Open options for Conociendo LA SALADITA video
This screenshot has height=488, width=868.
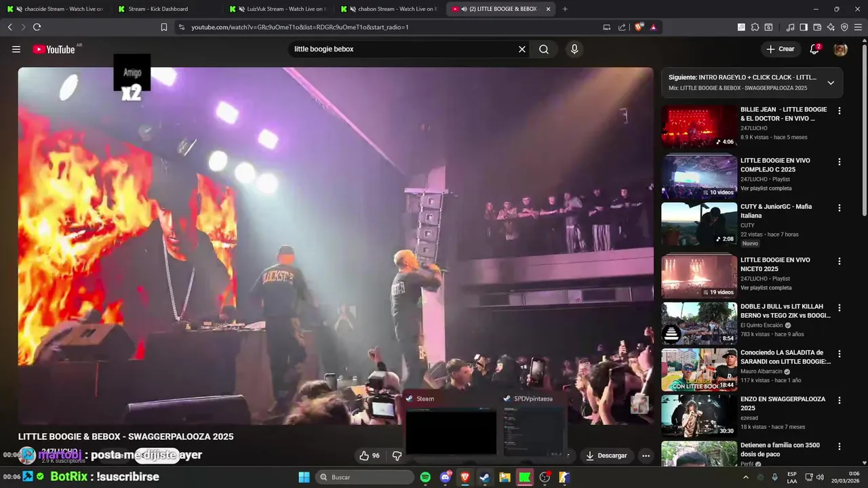(x=840, y=354)
